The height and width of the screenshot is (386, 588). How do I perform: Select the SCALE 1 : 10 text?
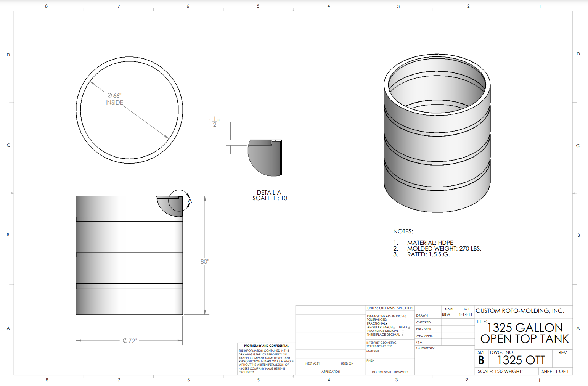[x=270, y=198]
